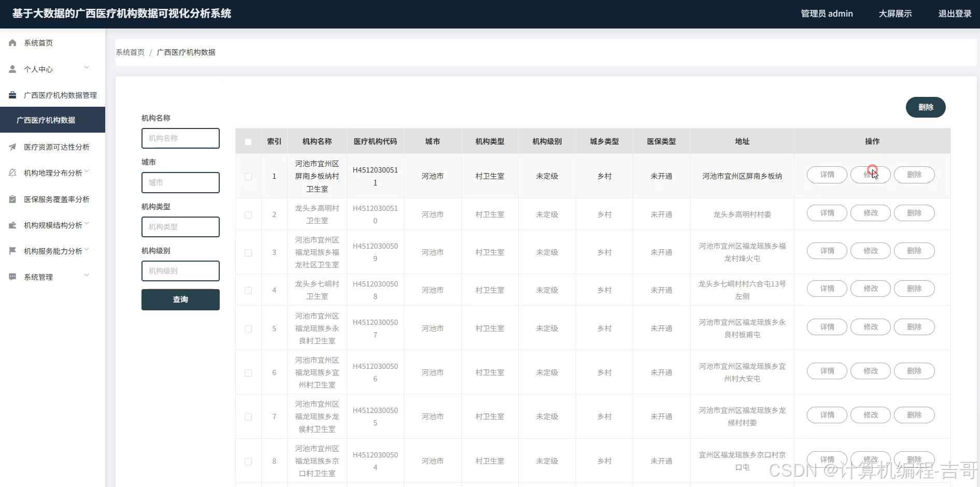Click code cell H45120300511
Viewport: 980px width, 487px height.
375,176
